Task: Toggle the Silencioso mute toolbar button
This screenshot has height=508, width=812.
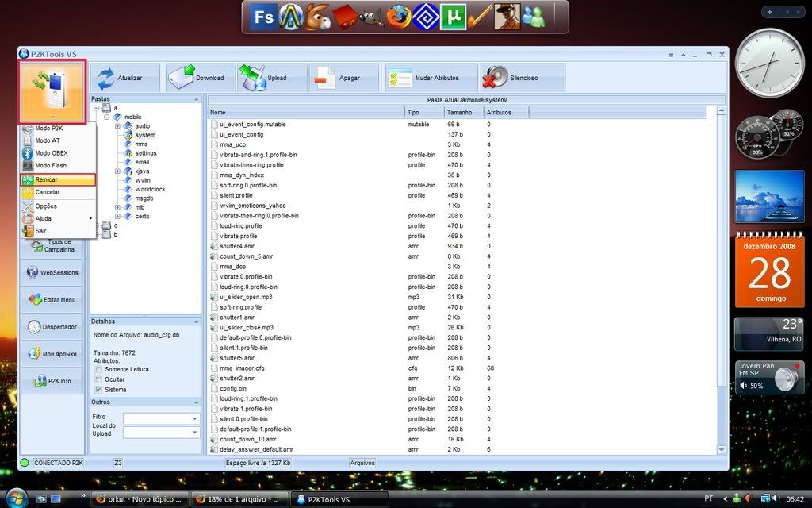Action: coord(522,79)
